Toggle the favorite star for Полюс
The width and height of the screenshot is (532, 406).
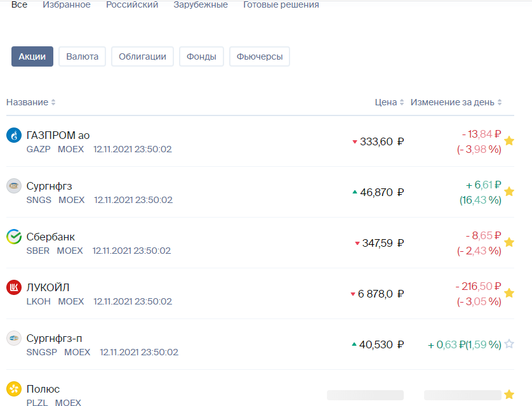pos(509,394)
